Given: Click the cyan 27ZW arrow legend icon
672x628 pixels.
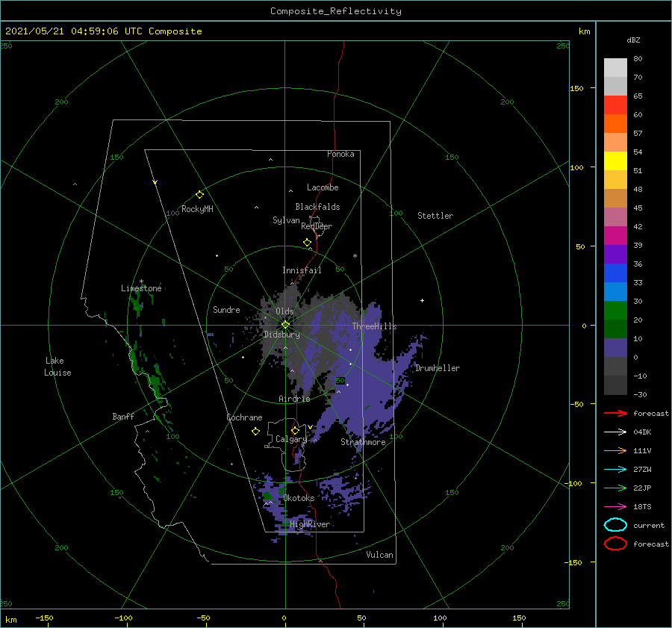Looking at the screenshot, I should pos(615,470).
